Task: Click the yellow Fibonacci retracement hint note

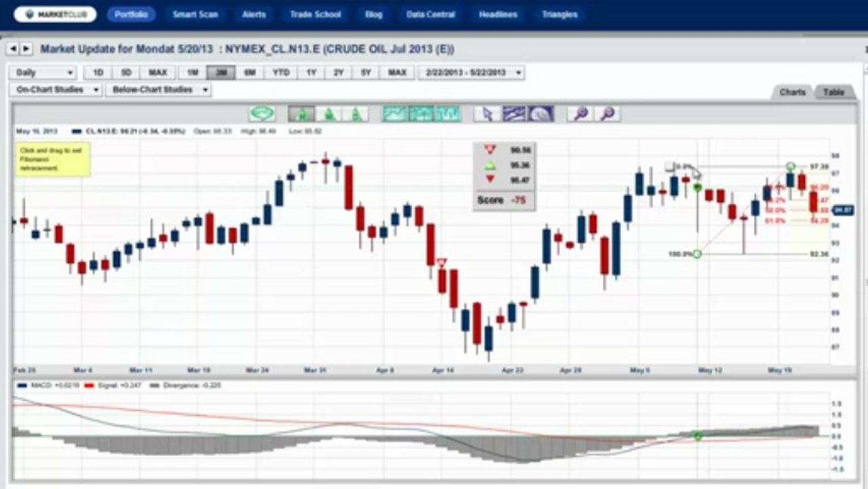Action: 53,159
